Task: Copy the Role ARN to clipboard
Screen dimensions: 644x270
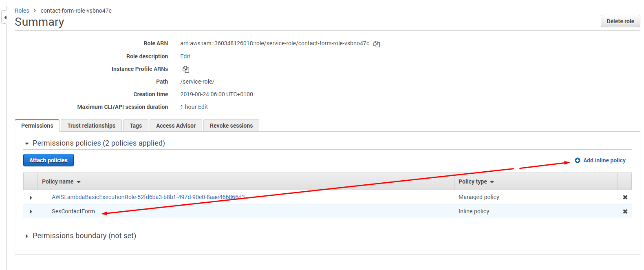Action: click(x=377, y=44)
